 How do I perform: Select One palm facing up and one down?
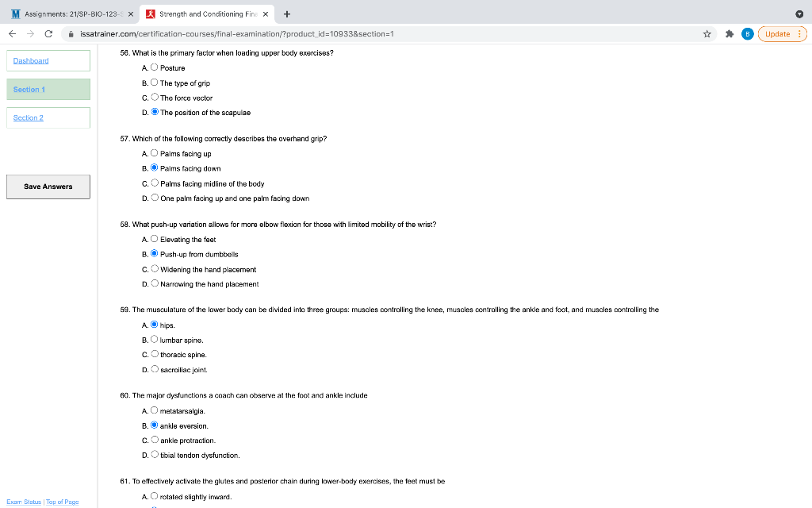(x=155, y=198)
